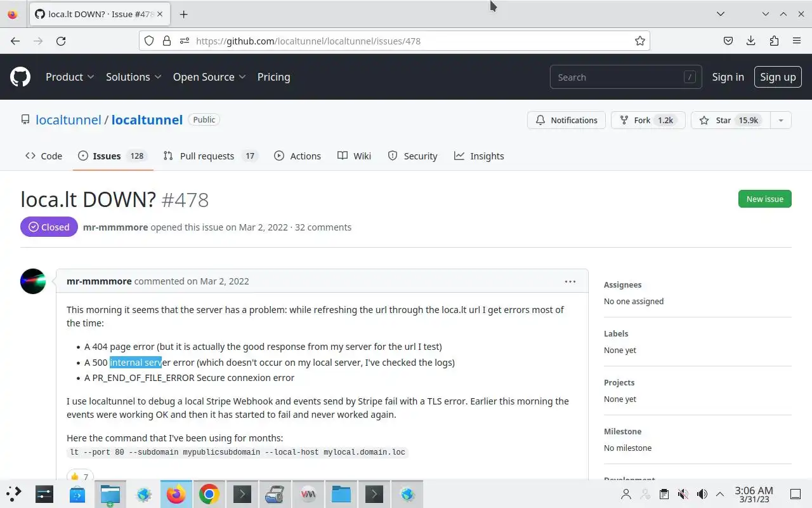Click mr-mmmmore's avatar image
Viewport: 812px width, 508px height.
[33, 281]
